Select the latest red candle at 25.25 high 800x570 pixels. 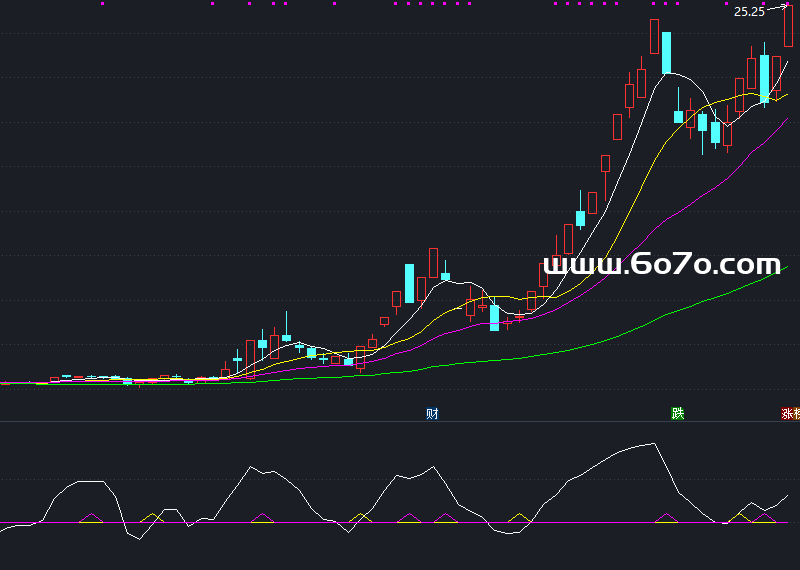788,27
